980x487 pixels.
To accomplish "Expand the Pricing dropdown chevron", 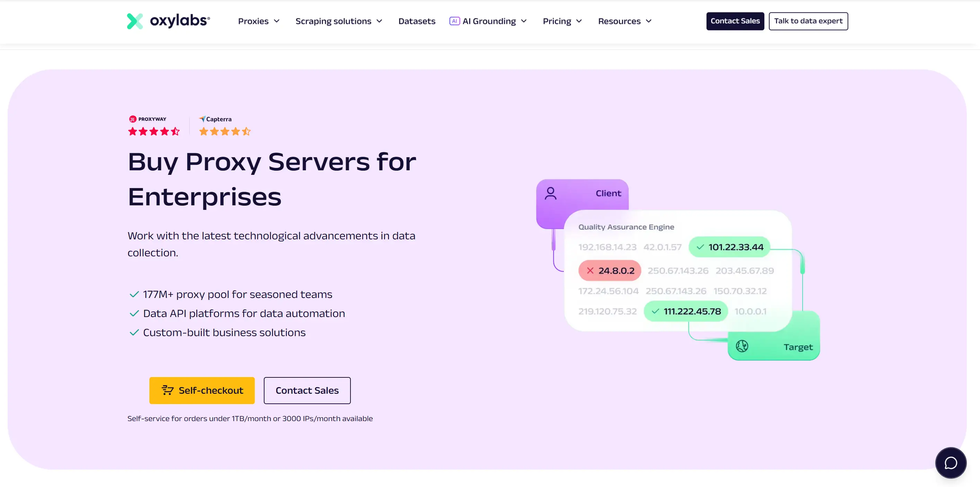I will tap(579, 21).
